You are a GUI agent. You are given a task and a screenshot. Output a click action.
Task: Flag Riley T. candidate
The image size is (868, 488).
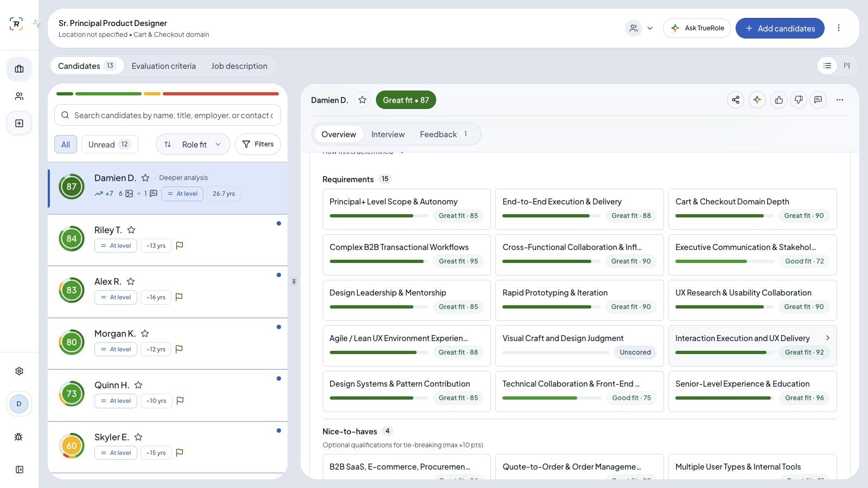click(180, 246)
